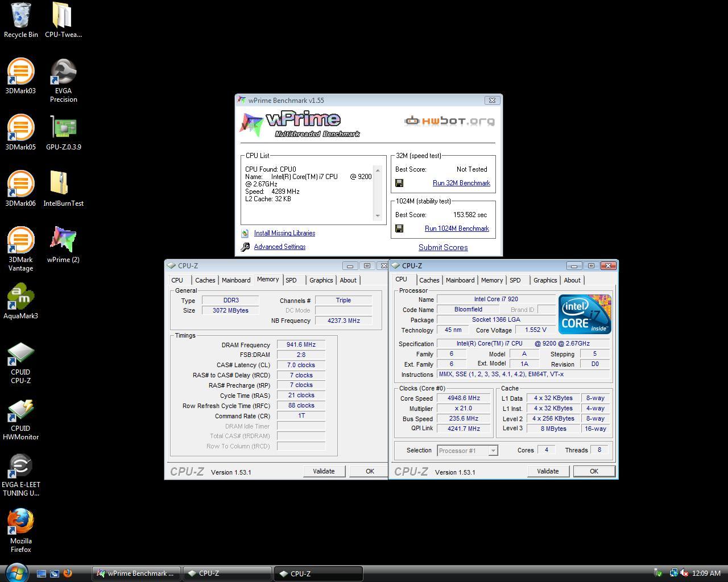Click save icon next to Run 1024M Benchmark
This screenshot has width=728, height=582.
pos(399,228)
